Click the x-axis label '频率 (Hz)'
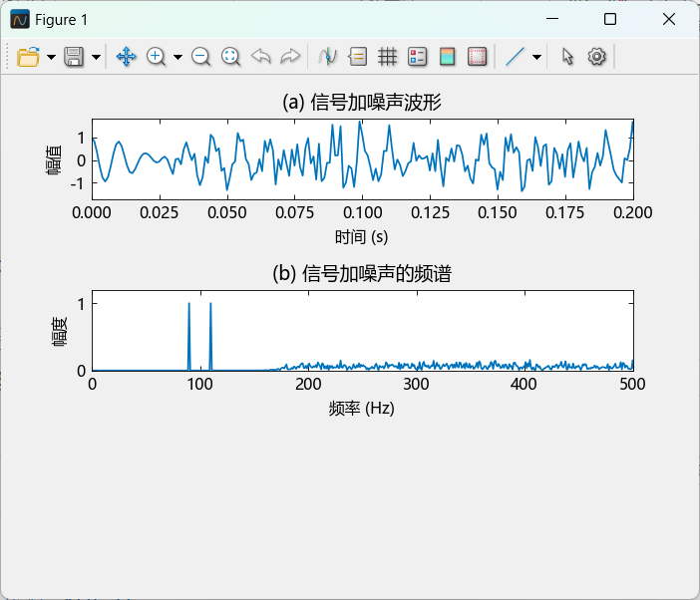 click(x=362, y=409)
